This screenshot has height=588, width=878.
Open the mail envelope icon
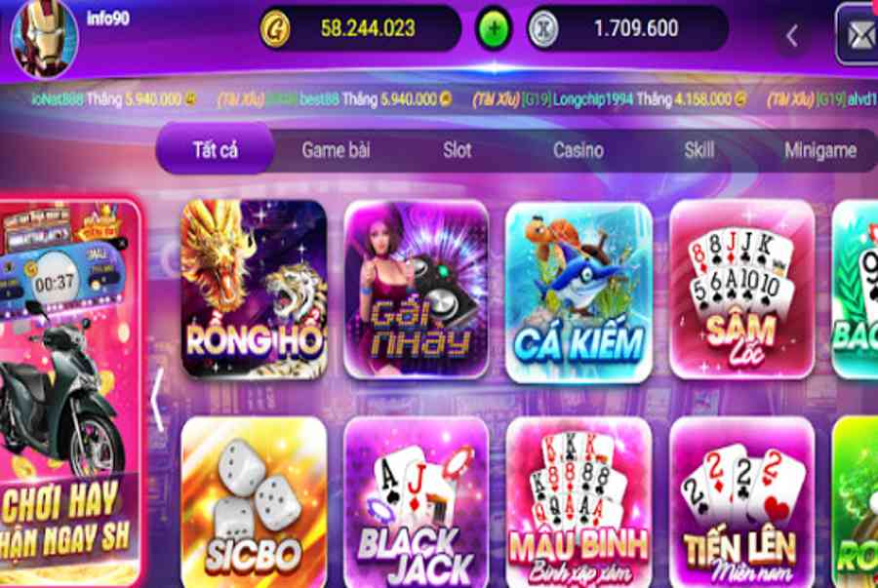[858, 35]
